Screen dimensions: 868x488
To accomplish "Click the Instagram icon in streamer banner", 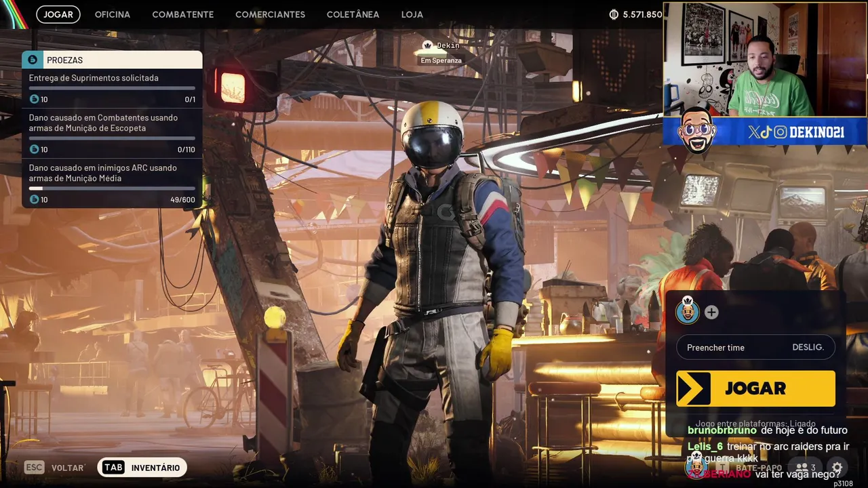I will point(781,132).
